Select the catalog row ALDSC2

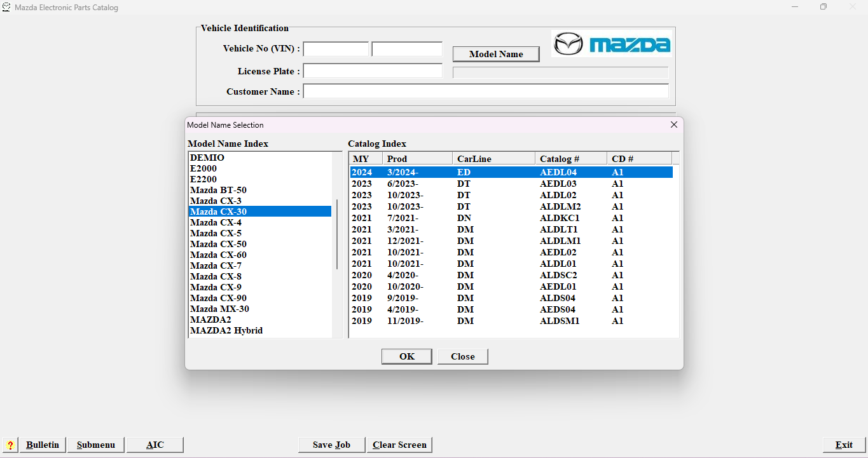(x=511, y=275)
